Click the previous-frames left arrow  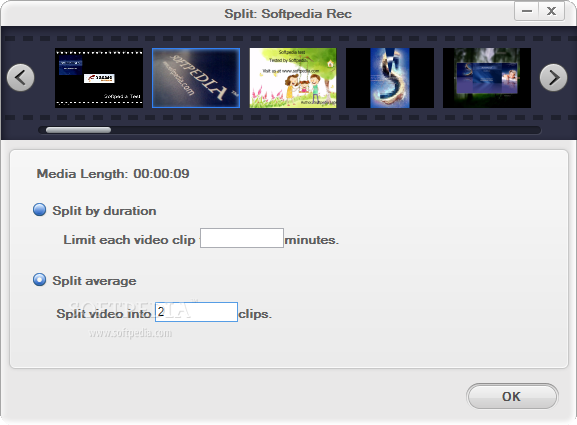21,78
